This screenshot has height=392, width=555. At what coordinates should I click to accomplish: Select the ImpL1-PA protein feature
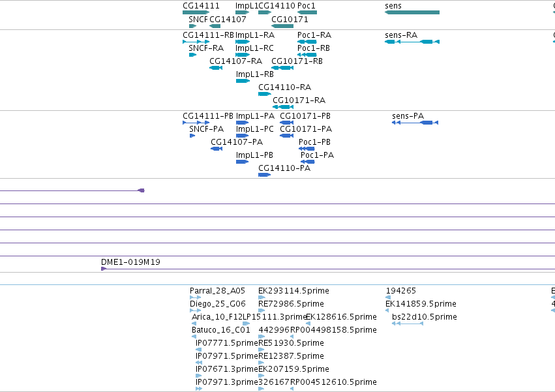coord(242,123)
